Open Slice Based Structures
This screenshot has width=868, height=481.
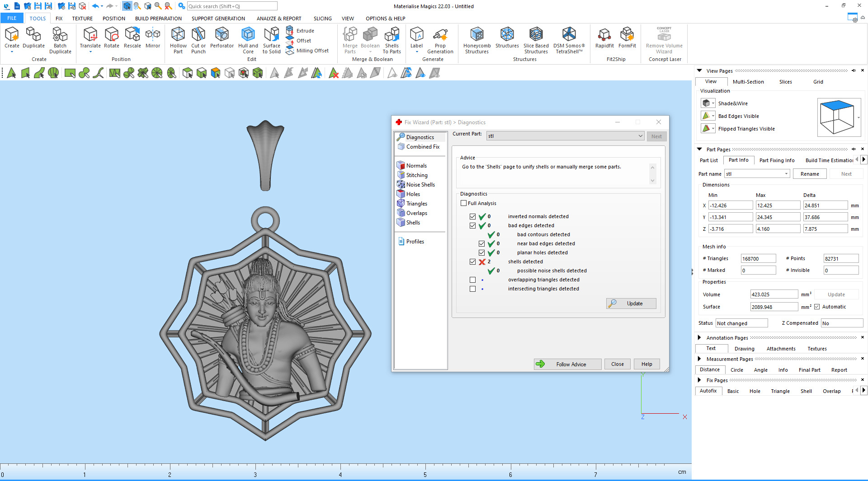[x=536, y=40]
